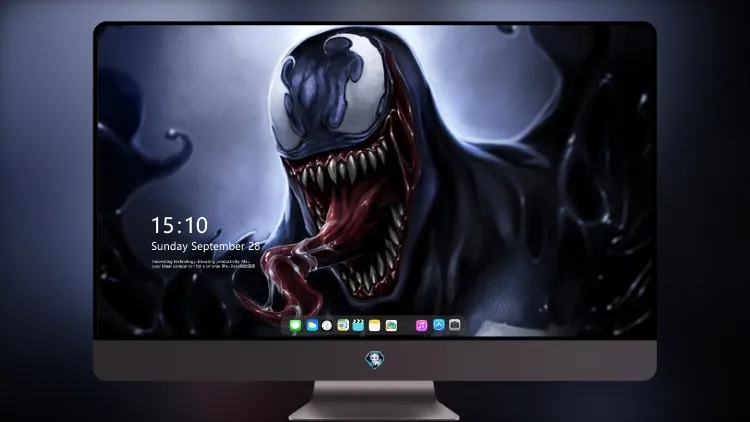Launch the pink iTunes music app

coord(421,325)
